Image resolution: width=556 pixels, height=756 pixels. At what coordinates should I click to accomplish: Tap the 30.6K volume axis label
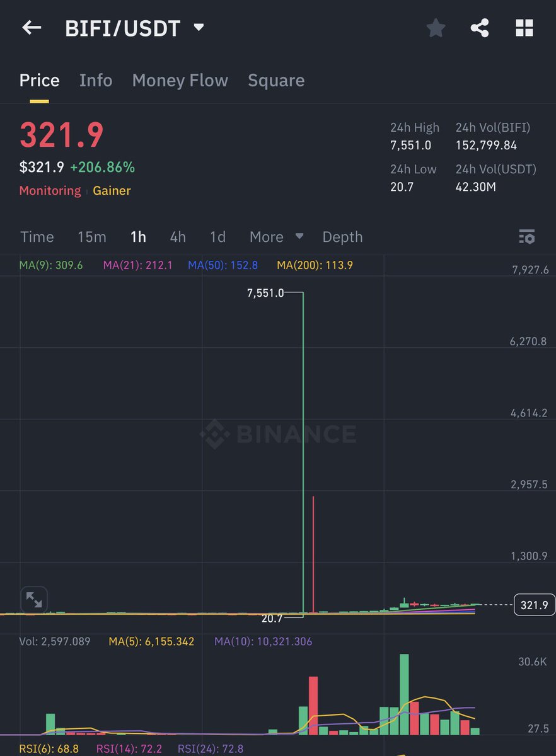pyautogui.click(x=533, y=662)
